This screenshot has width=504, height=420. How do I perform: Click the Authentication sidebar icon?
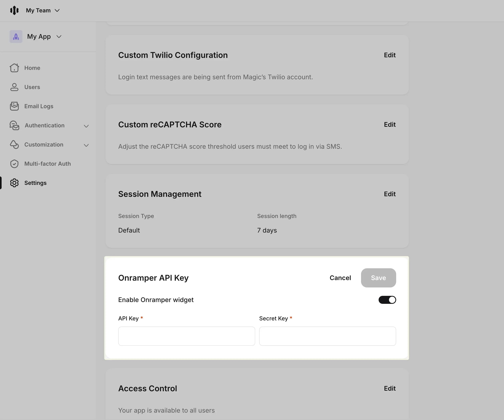click(x=14, y=125)
